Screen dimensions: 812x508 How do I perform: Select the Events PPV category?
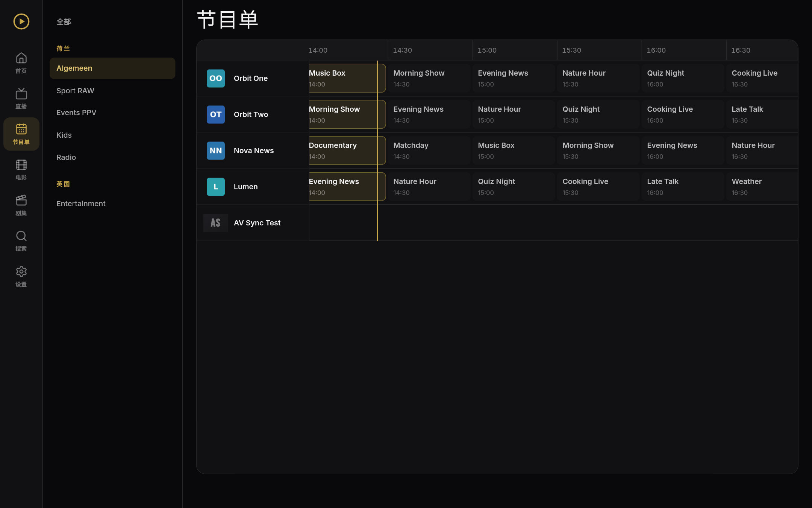112,113
